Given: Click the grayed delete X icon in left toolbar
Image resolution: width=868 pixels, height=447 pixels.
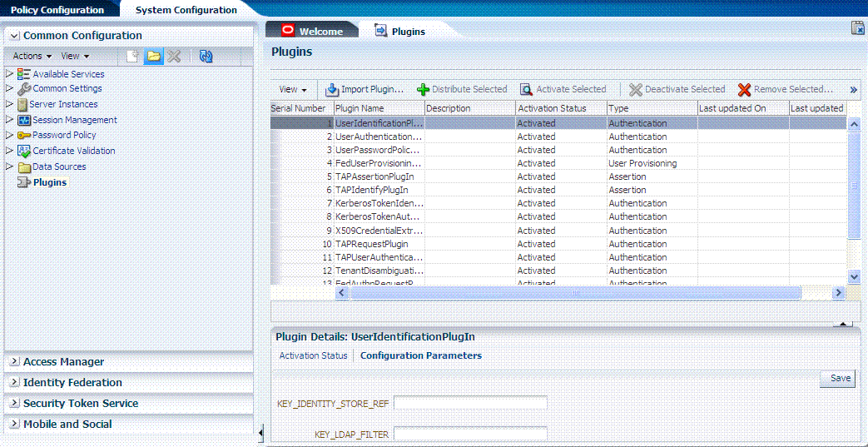Looking at the screenshot, I should coord(175,56).
